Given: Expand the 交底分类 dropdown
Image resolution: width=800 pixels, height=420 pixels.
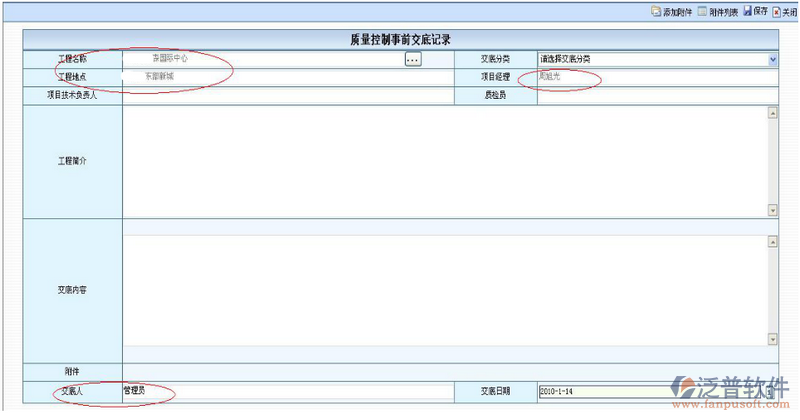Looking at the screenshot, I should (x=772, y=60).
